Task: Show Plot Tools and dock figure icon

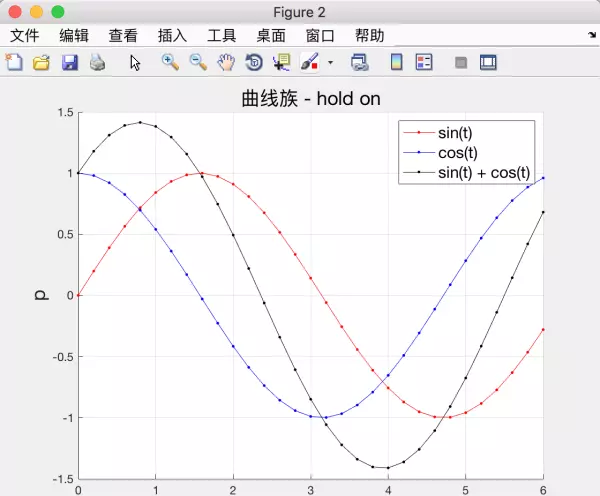Action: pos(488,62)
